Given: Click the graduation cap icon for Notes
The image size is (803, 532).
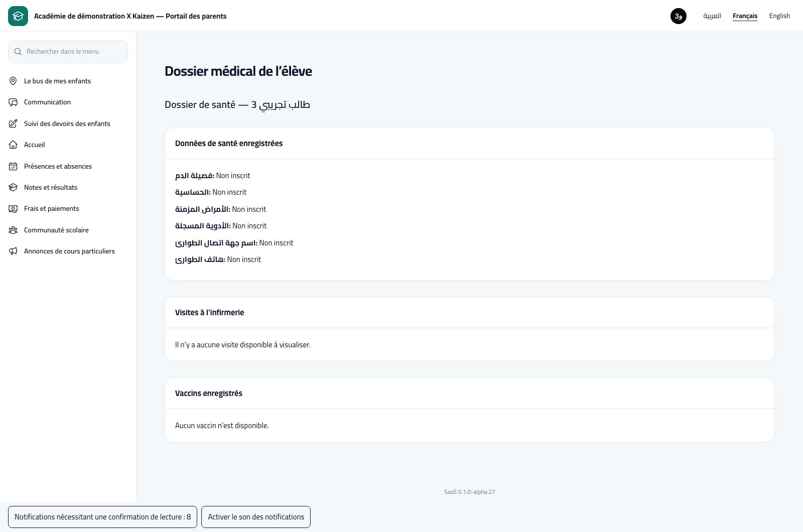Looking at the screenshot, I should coord(13,187).
